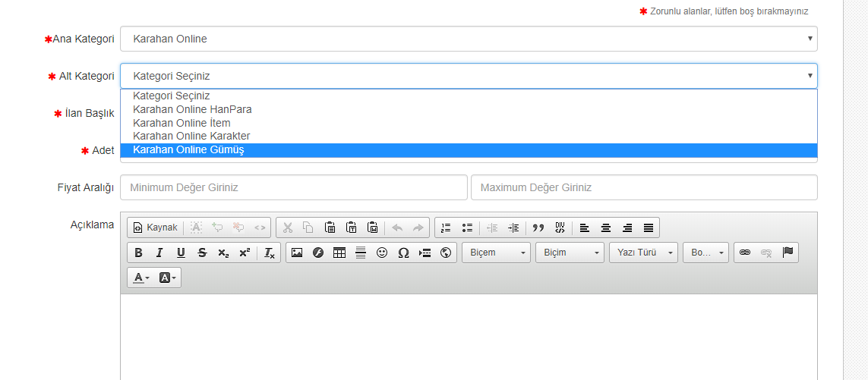This screenshot has height=380, width=868.
Task: Insert a table
Action: tap(339, 253)
